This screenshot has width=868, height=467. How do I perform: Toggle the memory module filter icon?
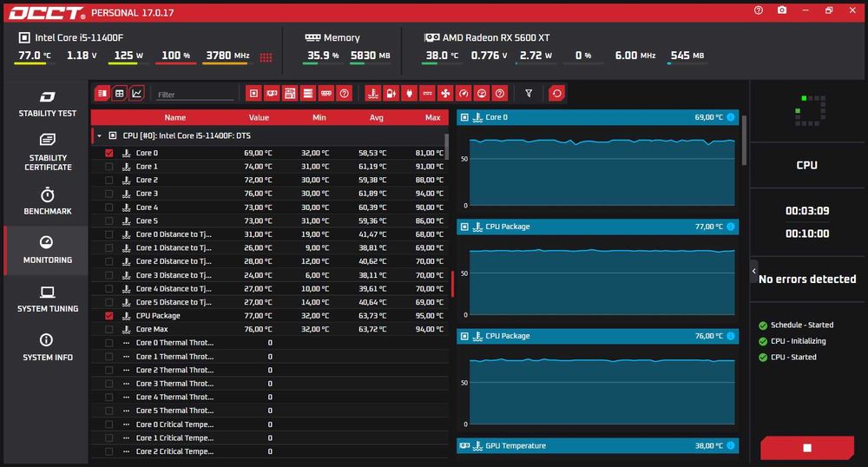coord(326,94)
